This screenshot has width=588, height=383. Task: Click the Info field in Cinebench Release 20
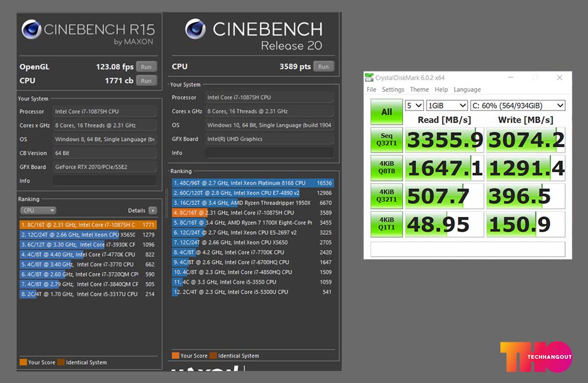(269, 153)
